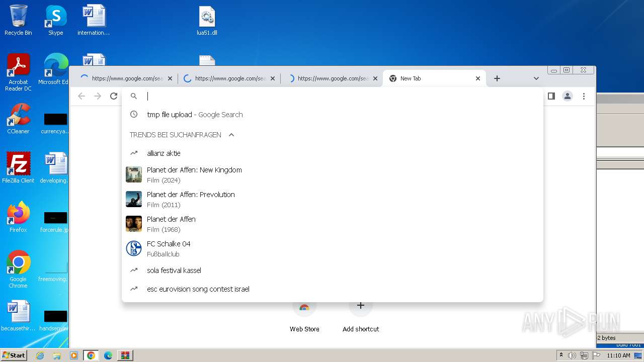Close the second google.com tab

273,78
